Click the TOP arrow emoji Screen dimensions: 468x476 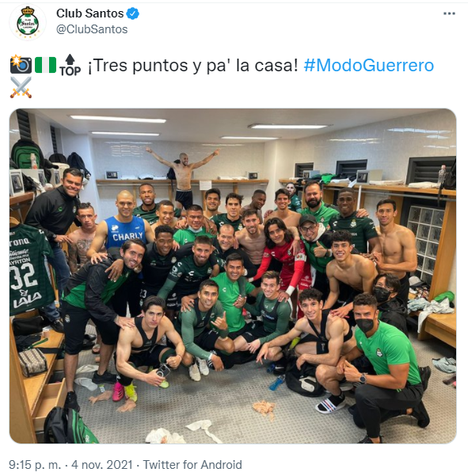pyautogui.click(x=70, y=65)
